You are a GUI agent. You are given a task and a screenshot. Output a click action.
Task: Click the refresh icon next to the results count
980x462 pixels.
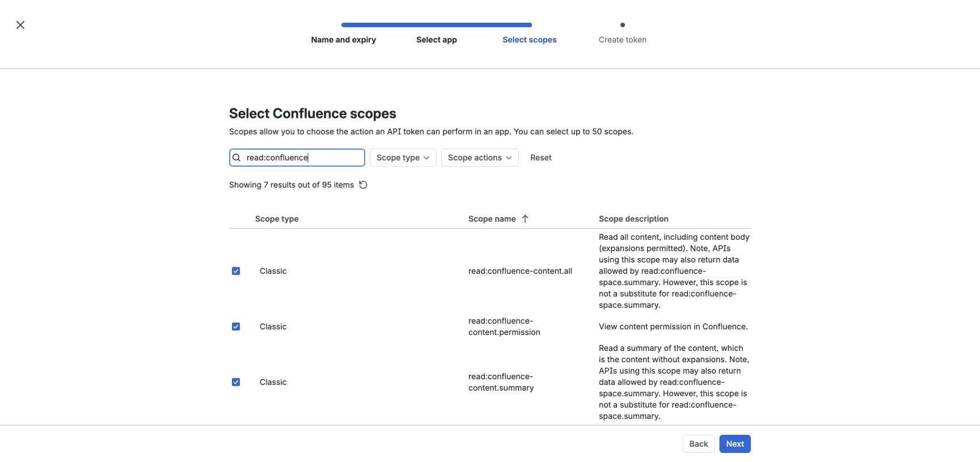pyautogui.click(x=364, y=185)
